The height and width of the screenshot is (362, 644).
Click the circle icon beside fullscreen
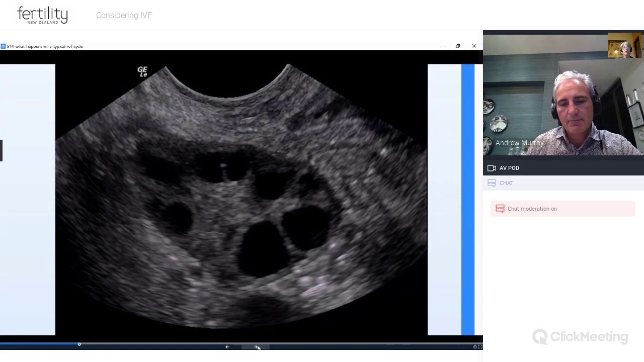point(474,347)
